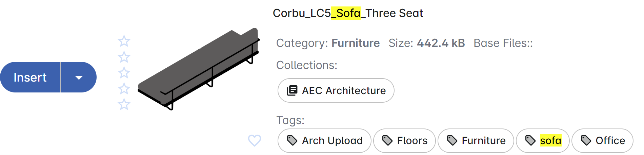Screen dimensions: 644x155
Task: Click the fourth star from top
Action: tap(124, 88)
